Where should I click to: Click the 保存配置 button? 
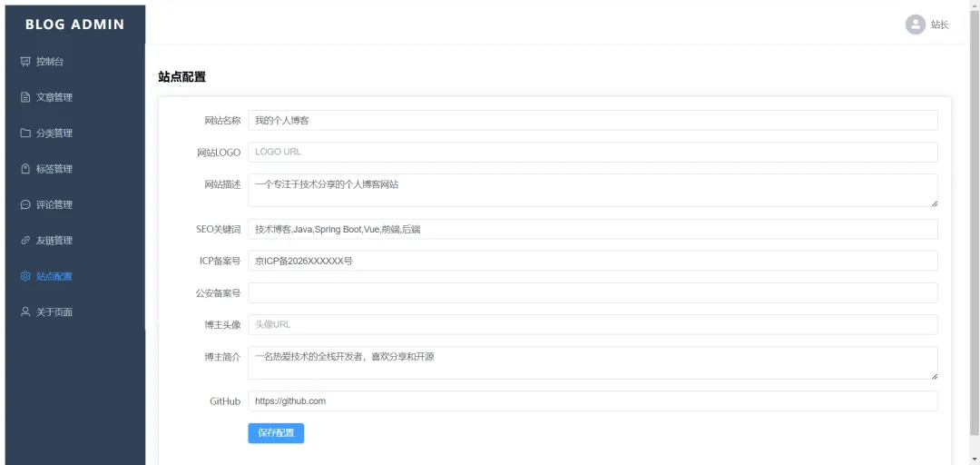[x=276, y=433]
